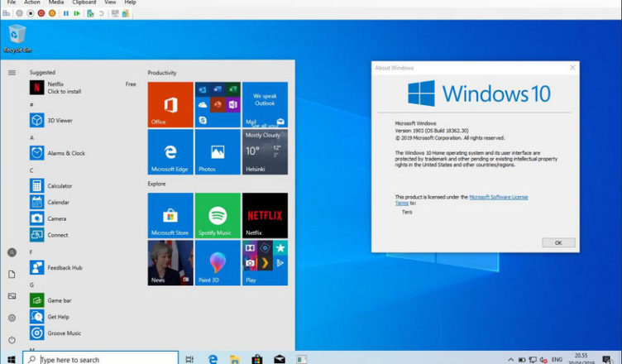Open Mail from the taskbar
The image size is (622, 364).
(x=280, y=359)
